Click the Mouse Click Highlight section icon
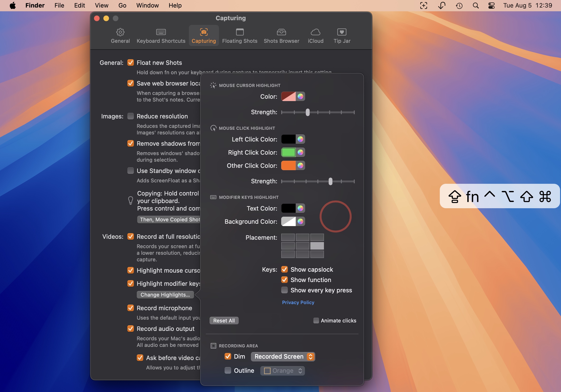This screenshot has height=392, width=561. click(213, 128)
